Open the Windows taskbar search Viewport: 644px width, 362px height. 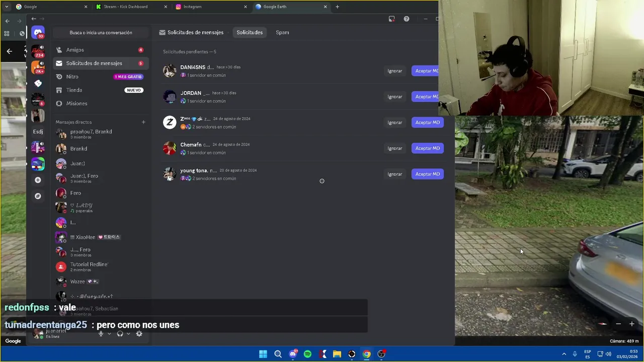tap(278, 354)
